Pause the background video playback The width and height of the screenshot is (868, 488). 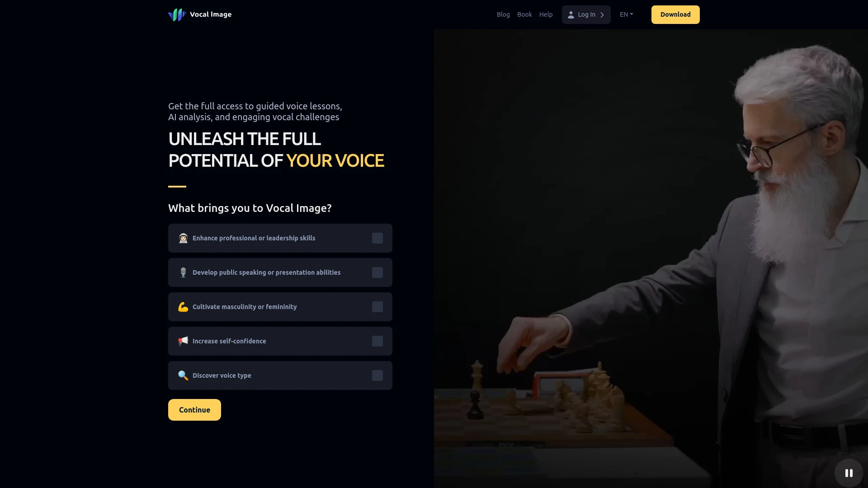pos(849,474)
